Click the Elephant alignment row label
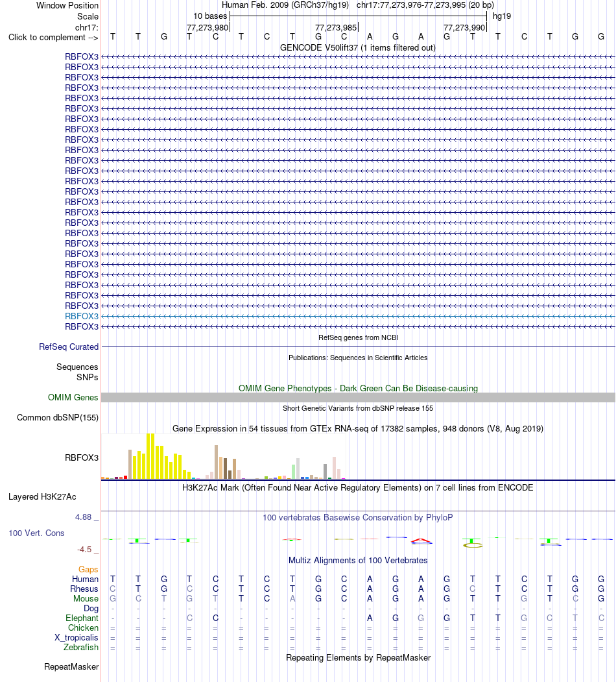Viewport: 616px width, 682px height. click(82, 618)
